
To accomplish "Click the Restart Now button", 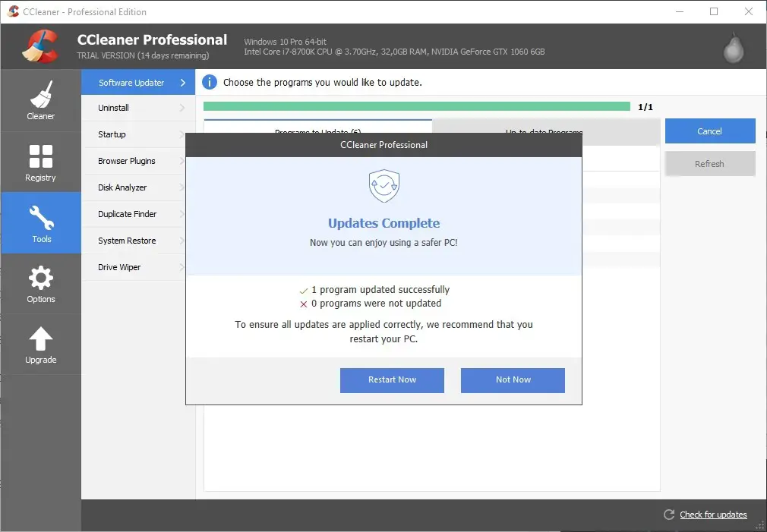I will [393, 380].
